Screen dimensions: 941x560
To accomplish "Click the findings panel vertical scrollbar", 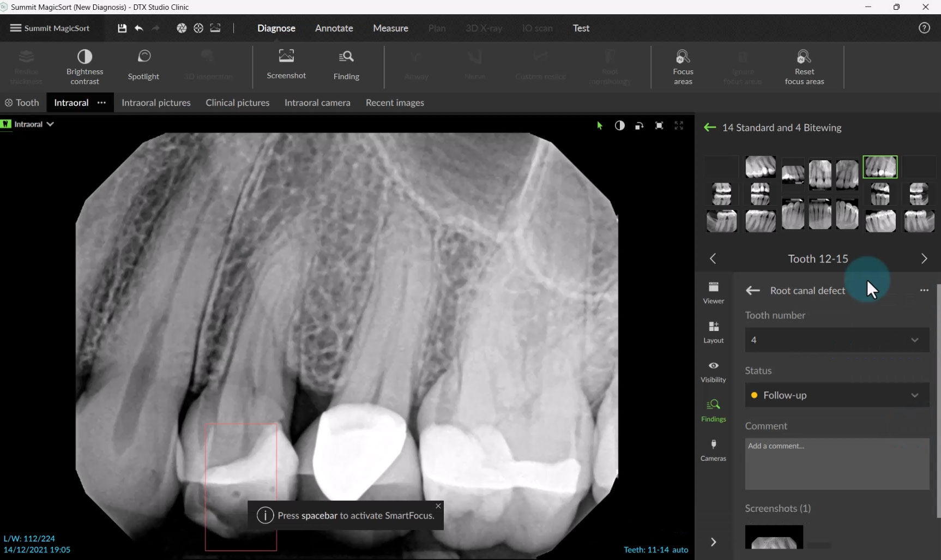I will point(938,401).
